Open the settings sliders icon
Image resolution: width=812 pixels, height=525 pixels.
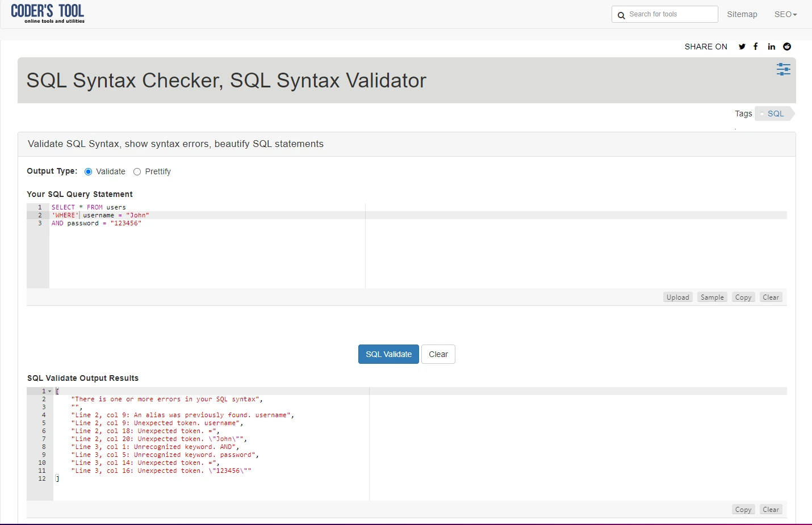pyautogui.click(x=784, y=69)
